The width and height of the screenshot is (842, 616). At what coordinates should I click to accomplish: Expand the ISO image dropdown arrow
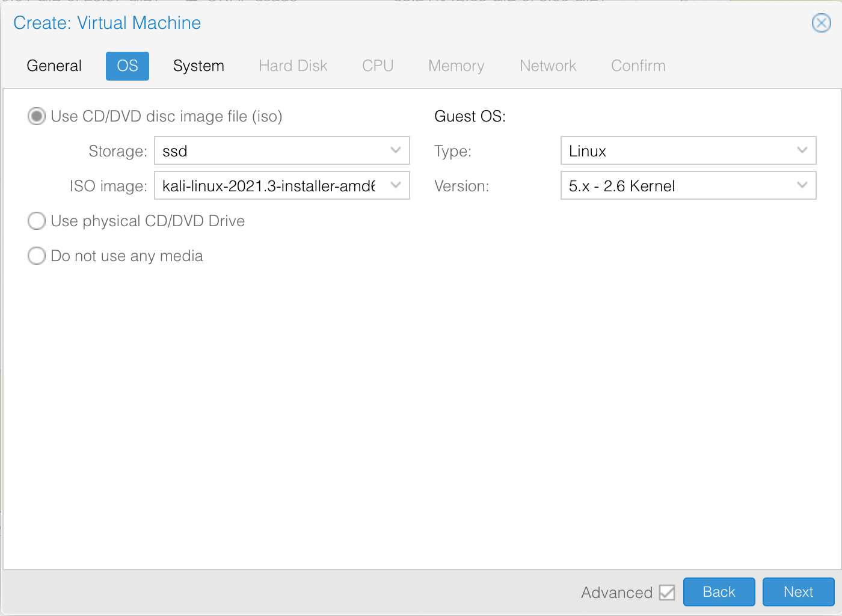[395, 185]
